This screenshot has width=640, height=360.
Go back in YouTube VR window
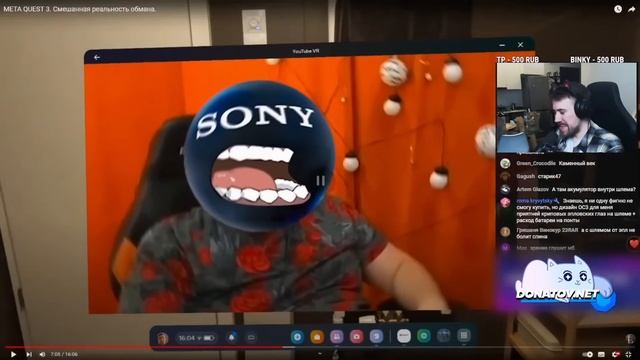(x=97, y=58)
